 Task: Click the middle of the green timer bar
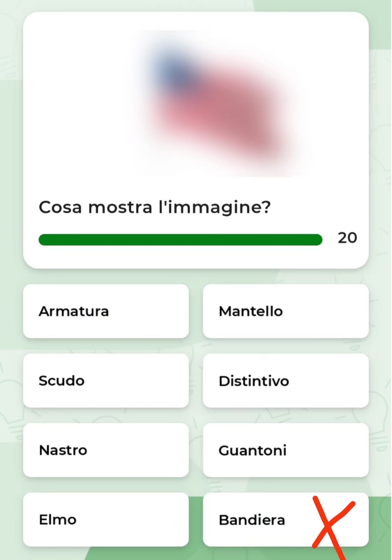click(x=180, y=240)
